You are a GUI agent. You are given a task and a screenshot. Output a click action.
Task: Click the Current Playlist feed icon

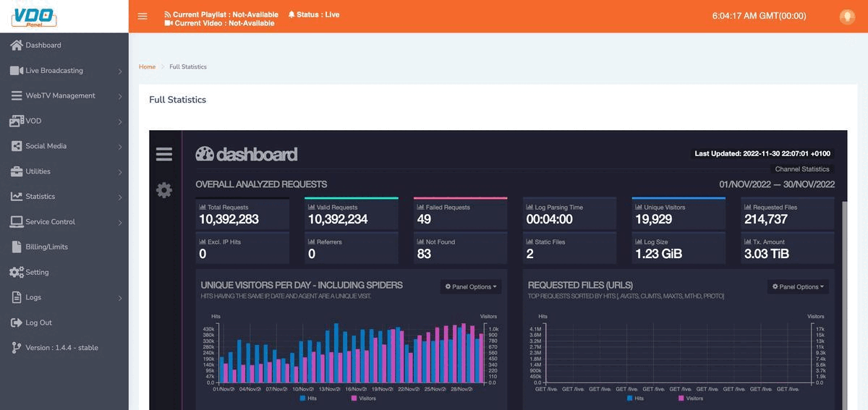(x=168, y=14)
